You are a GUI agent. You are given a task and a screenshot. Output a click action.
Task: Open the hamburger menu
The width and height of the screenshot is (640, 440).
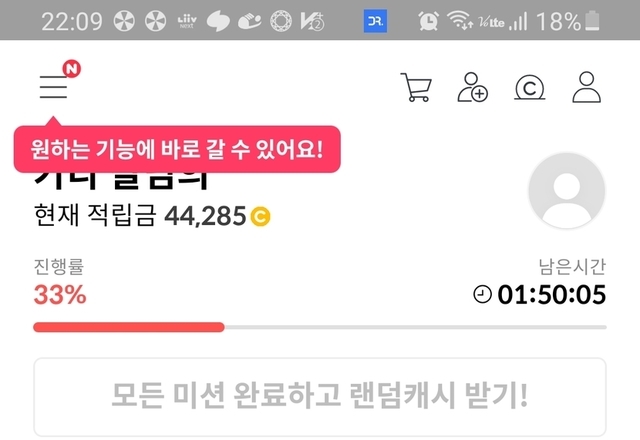[x=53, y=87]
